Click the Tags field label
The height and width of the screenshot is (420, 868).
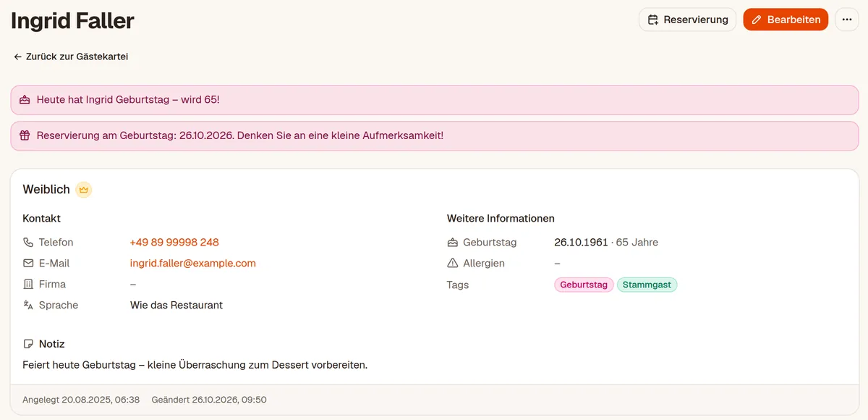click(x=458, y=285)
